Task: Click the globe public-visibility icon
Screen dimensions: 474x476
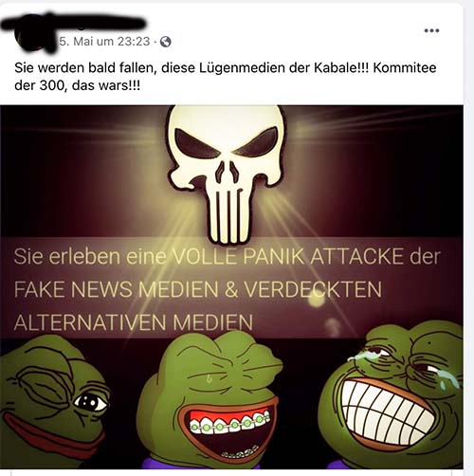Action: [x=166, y=42]
